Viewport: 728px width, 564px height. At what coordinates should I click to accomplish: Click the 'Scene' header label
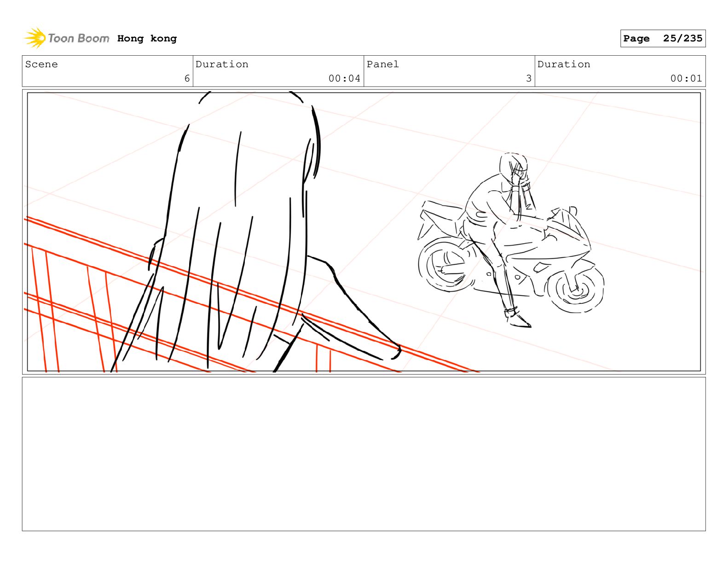tap(41, 64)
